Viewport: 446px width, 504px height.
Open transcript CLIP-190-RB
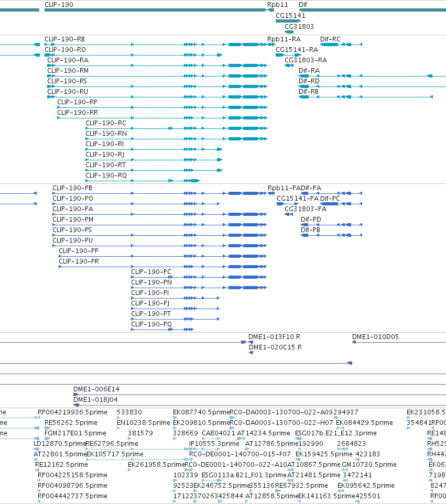pos(156,45)
